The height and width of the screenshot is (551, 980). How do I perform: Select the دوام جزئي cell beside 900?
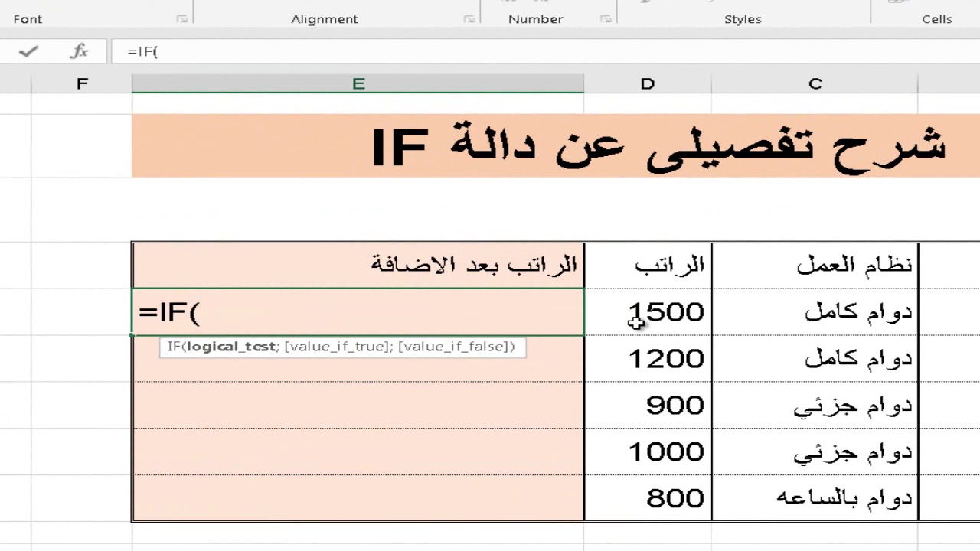coord(815,406)
